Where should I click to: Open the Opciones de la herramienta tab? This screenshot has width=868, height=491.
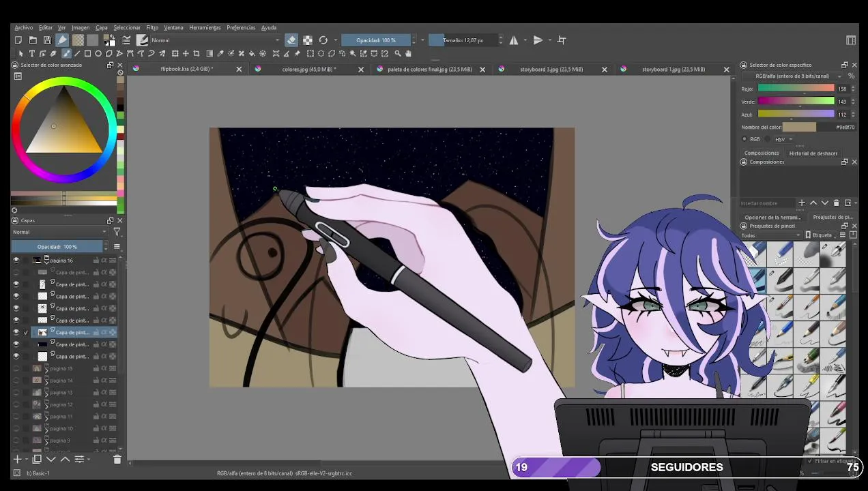(x=773, y=218)
